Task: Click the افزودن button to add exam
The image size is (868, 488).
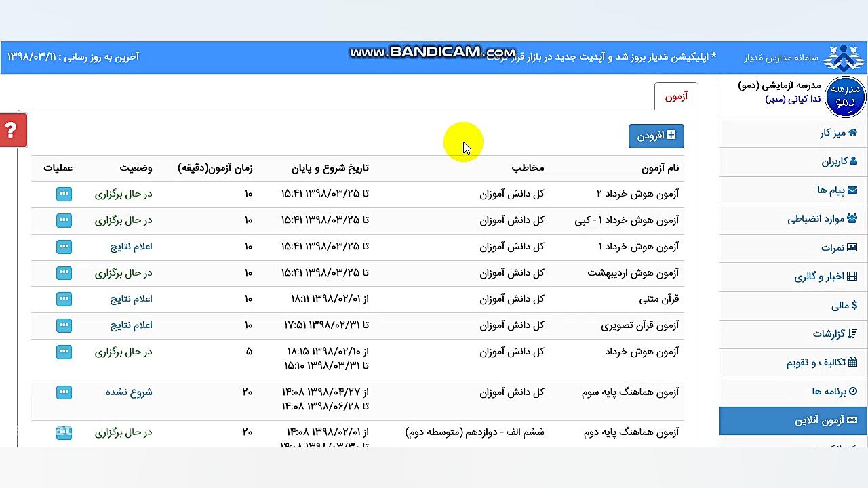Action: (x=656, y=136)
